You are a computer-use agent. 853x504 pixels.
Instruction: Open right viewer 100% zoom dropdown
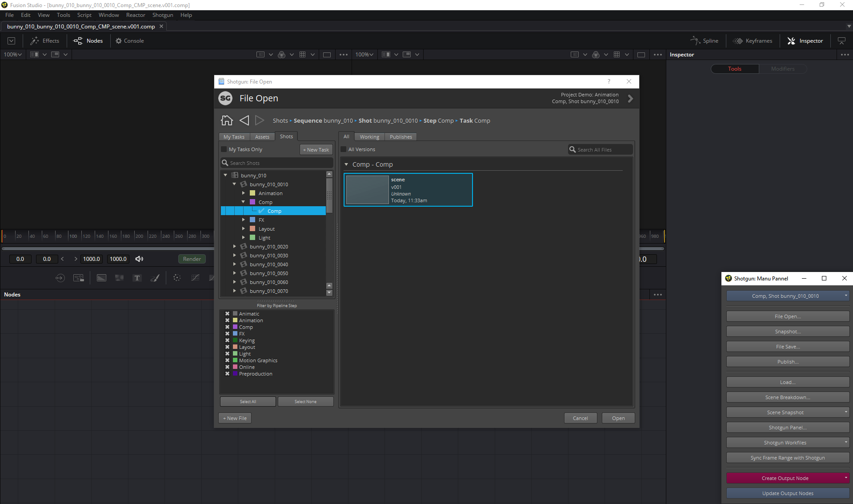pyautogui.click(x=364, y=54)
